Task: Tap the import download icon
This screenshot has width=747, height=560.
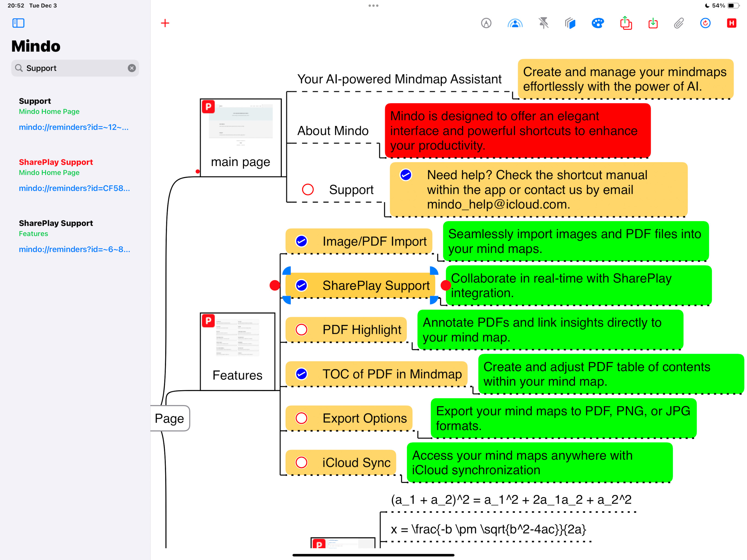Action: pyautogui.click(x=653, y=23)
